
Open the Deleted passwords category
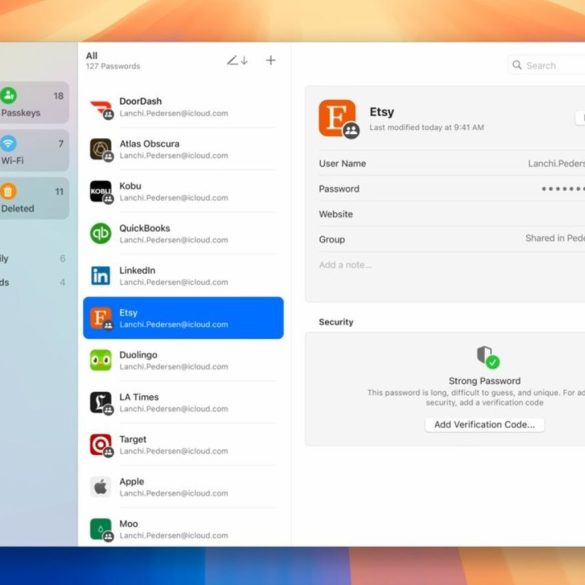(x=34, y=198)
